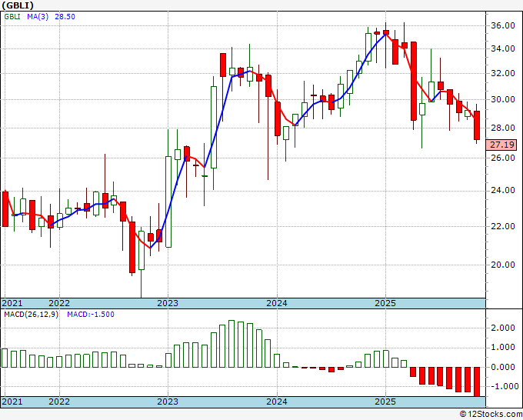The width and height of the screenshot is (523, 420).
Task: Select the 2025 marker on price timeline
Action: [x=385, y=303]
